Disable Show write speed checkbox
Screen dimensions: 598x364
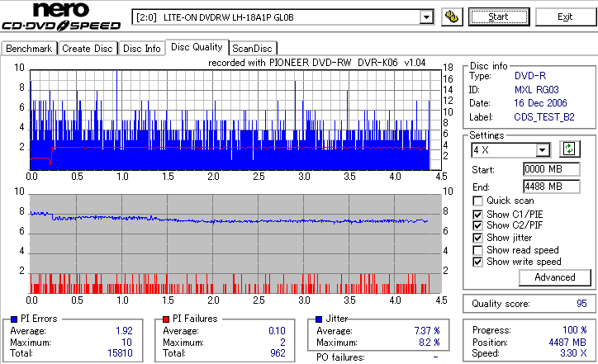[477, 262]
